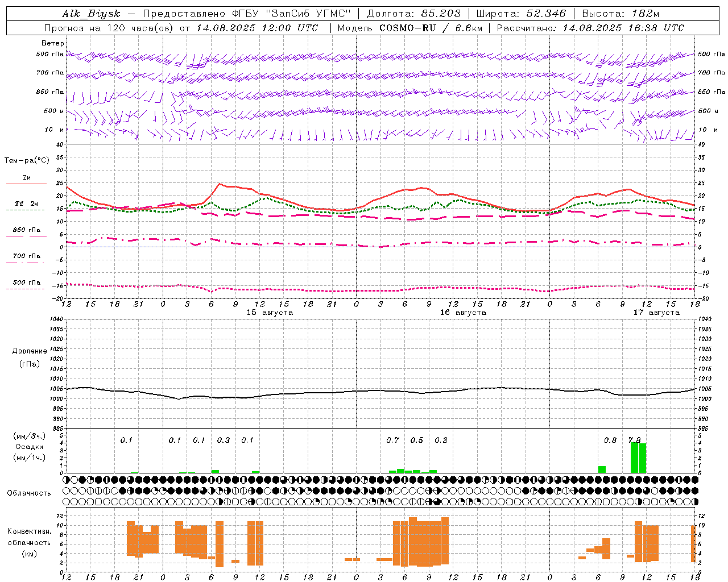The image size is (728, 582).
Task: Click the '700 гПа' temperature legend entry
Action: tap(26, 256)
